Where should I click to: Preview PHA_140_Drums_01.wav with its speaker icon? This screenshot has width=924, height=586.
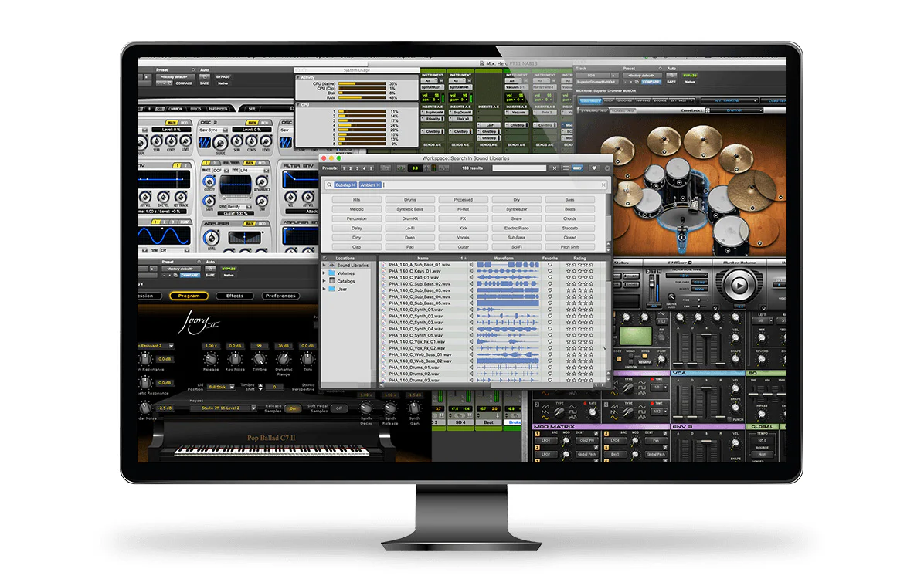coord(471,368)
